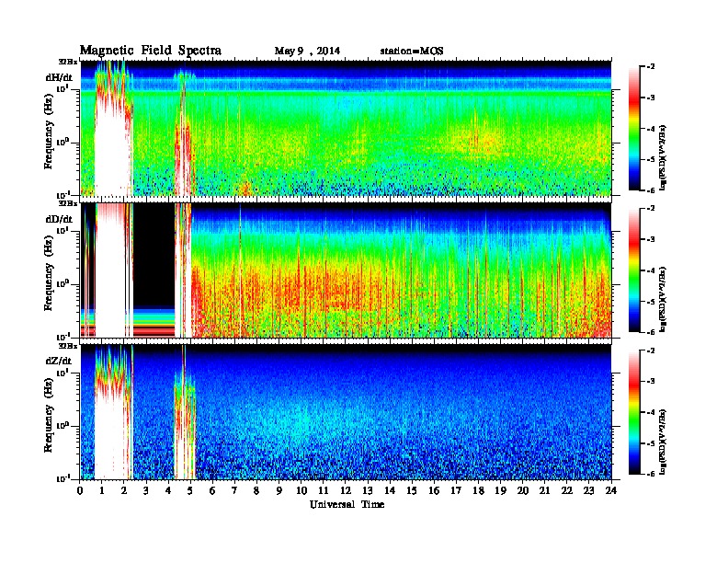Click hour 18 on the time axis
This screenshot has width=728, height=563.
(478, 491)
